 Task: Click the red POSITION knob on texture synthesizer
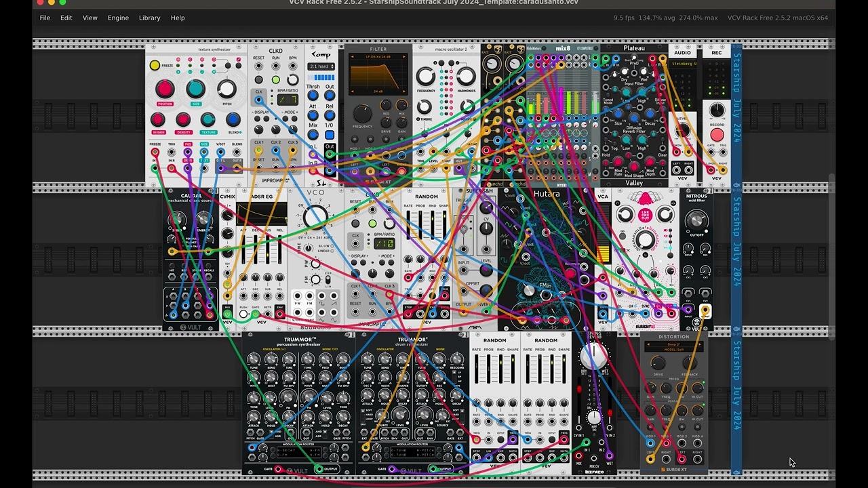165,89
